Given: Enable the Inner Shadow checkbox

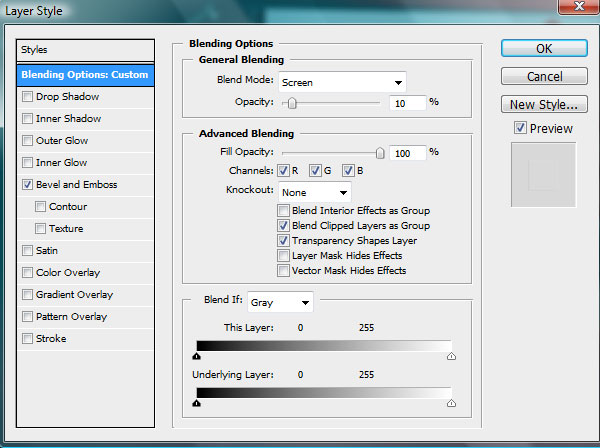Looking at the screenshot, I should (27, 119).
